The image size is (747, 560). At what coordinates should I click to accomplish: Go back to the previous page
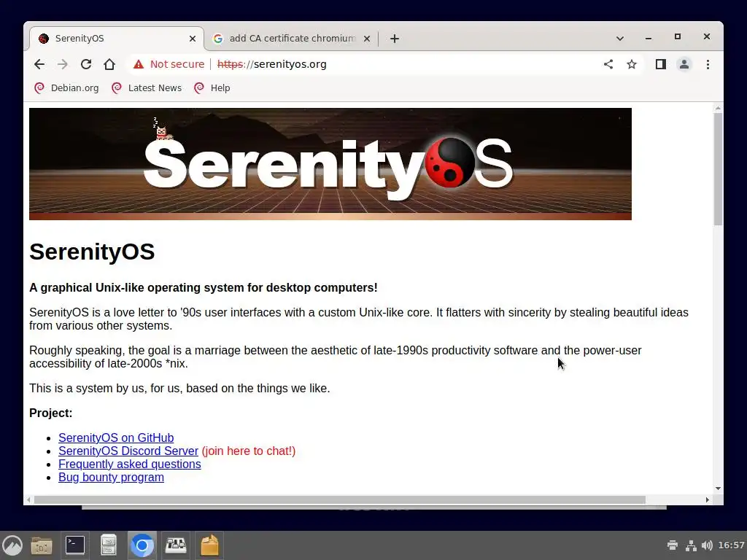pyautogui.click(x=39, y=64)
